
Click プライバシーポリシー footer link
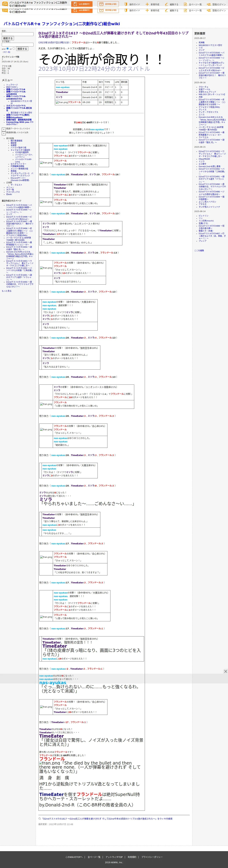[152, 857]
